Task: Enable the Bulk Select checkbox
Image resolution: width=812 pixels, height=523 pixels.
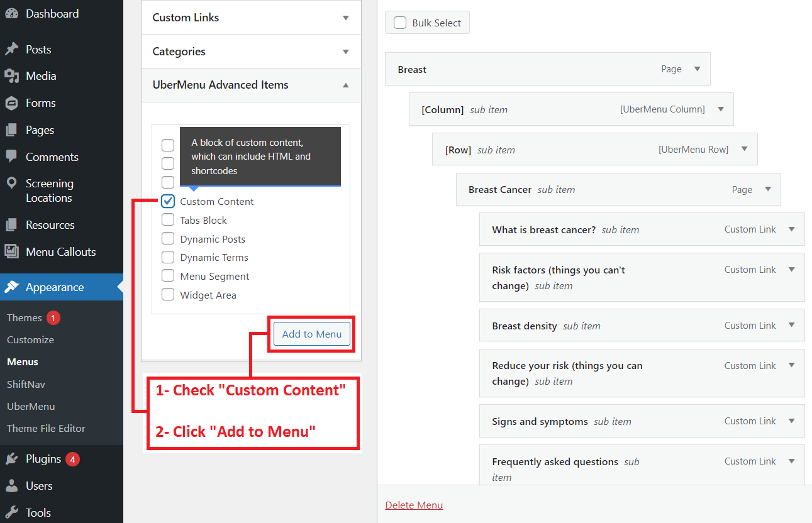Action: point(400,23)
